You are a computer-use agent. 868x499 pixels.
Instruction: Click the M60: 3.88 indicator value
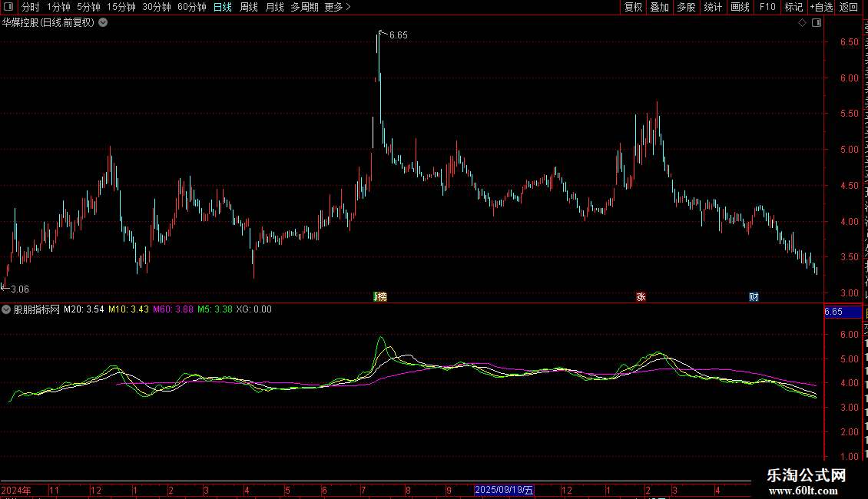tap(174, 310)
